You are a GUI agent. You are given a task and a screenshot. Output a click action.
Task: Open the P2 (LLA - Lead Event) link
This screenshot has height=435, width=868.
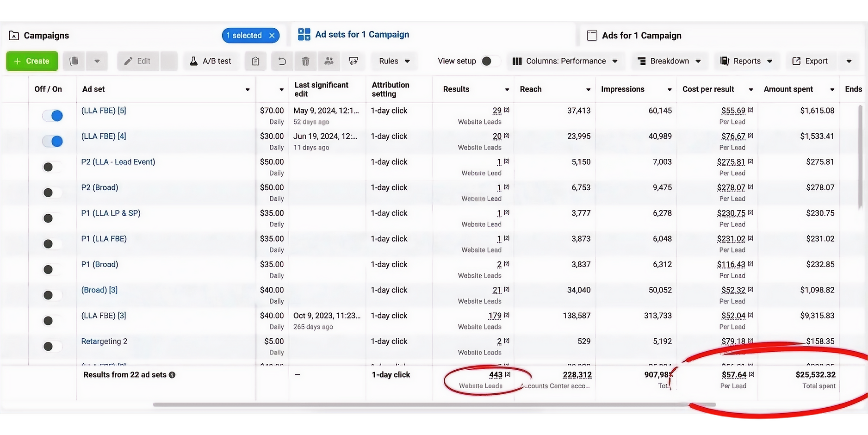pos(118,162)
